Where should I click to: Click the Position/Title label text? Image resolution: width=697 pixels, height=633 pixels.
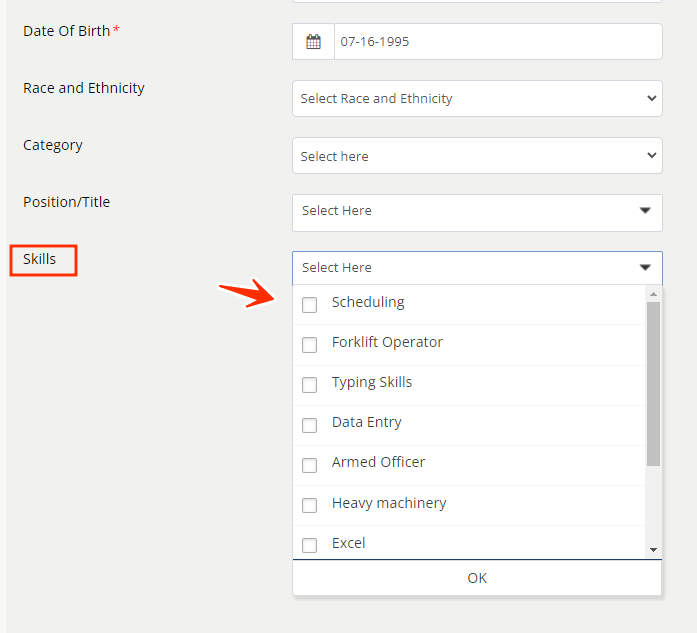click(67, 202)
